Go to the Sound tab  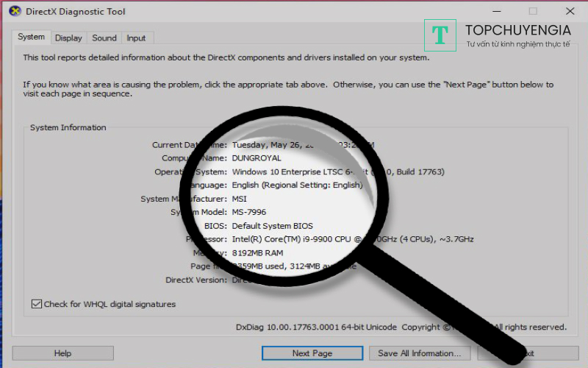click(x=104, y=38)
